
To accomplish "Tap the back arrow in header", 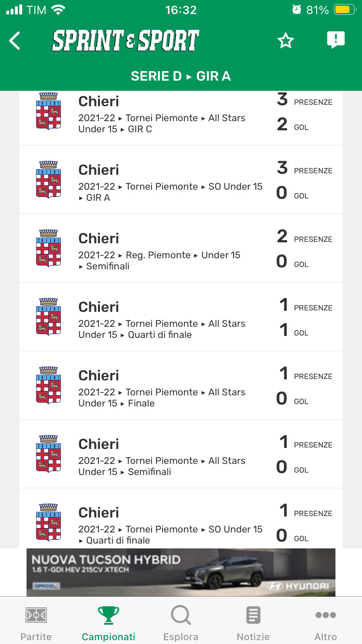I will 15,41.
